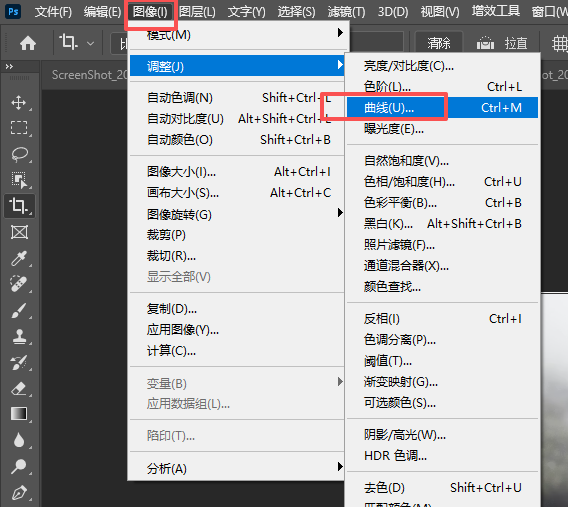Select the Brush tool

tap(19, 310)
